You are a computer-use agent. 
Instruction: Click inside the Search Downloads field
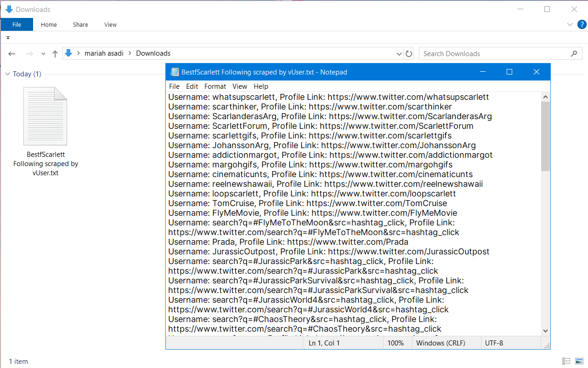[494, 54]
